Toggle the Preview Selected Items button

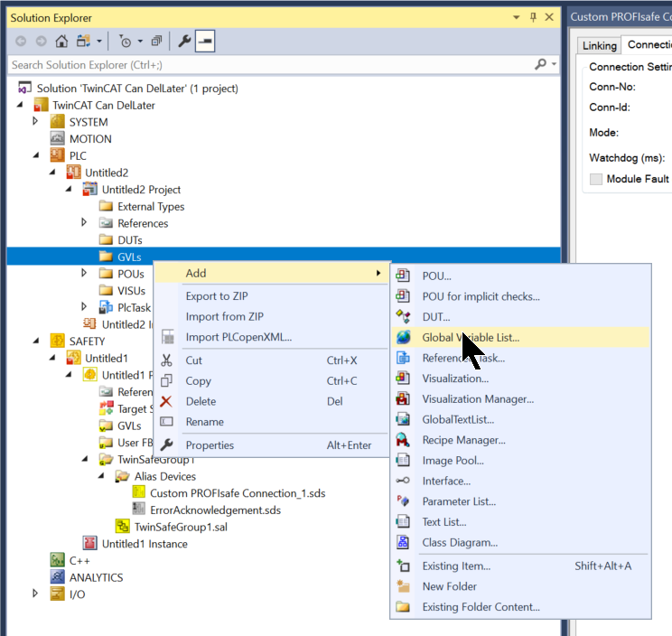tap(205, 42)
